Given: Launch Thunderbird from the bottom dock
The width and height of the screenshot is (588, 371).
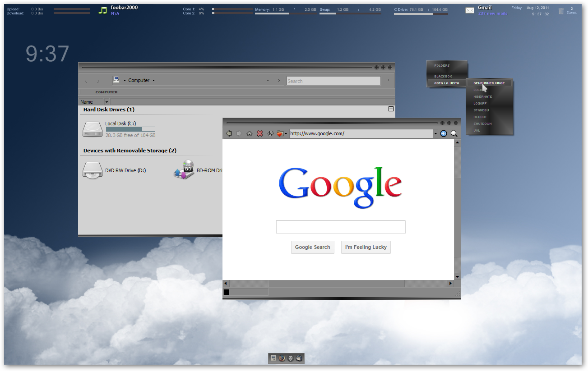Looking at the screenshot, I should [299, 358].
